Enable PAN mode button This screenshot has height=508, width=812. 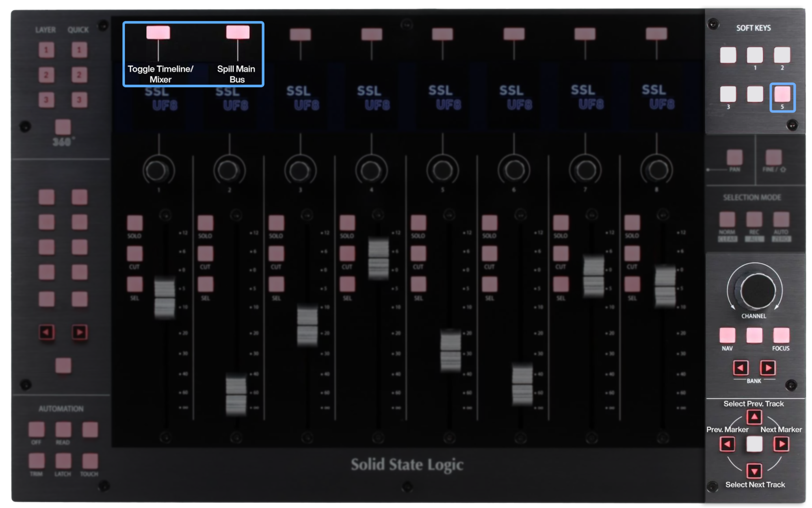[734, 157]
